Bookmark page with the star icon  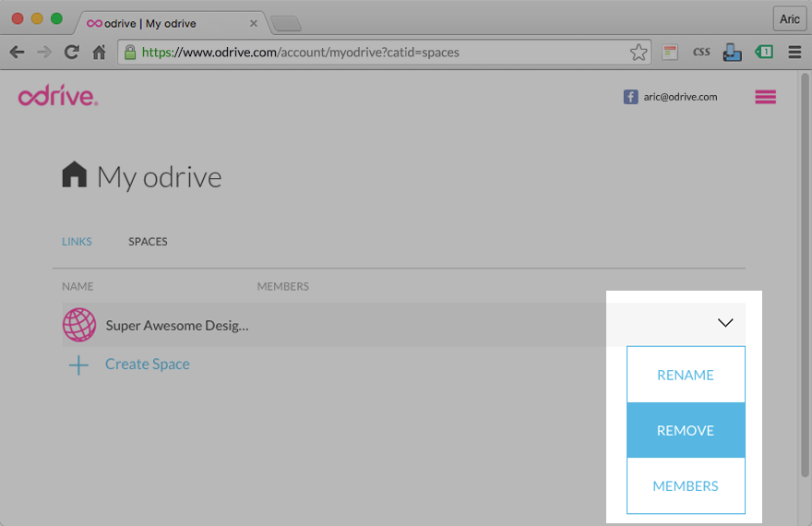click(639, 53)
